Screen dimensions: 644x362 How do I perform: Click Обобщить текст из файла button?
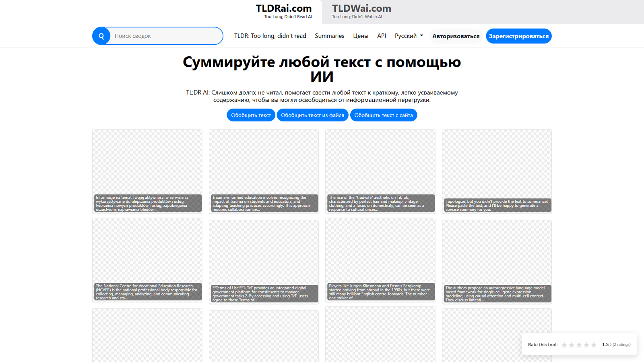click(x=312, y=115)
